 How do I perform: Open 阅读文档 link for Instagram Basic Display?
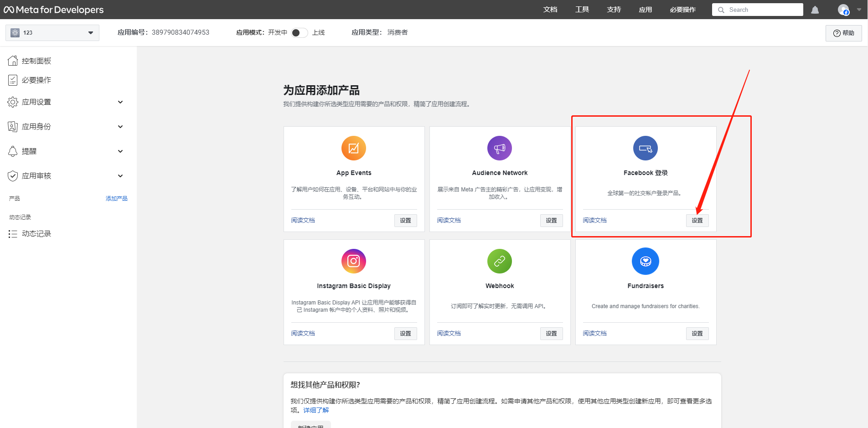(x=303, y=334)
